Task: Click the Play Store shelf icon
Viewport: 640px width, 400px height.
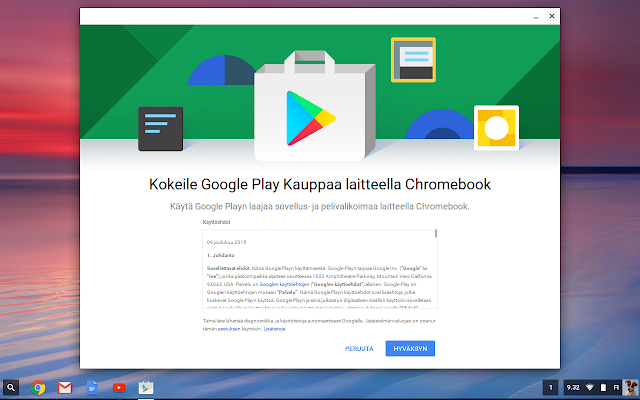Action: pyautogui.click(x=144, y=387)
